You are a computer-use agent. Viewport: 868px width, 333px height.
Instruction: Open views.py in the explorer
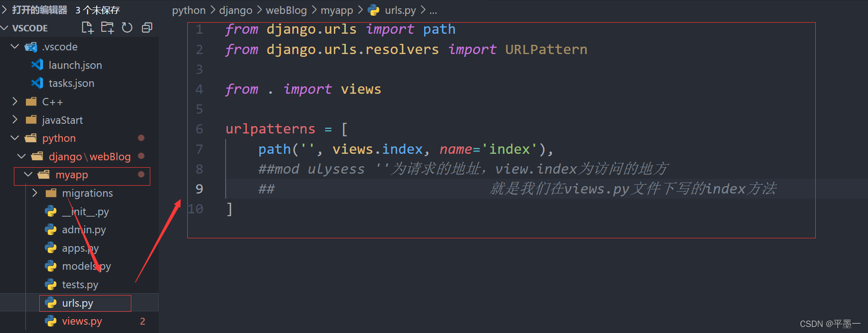point(82,321)
